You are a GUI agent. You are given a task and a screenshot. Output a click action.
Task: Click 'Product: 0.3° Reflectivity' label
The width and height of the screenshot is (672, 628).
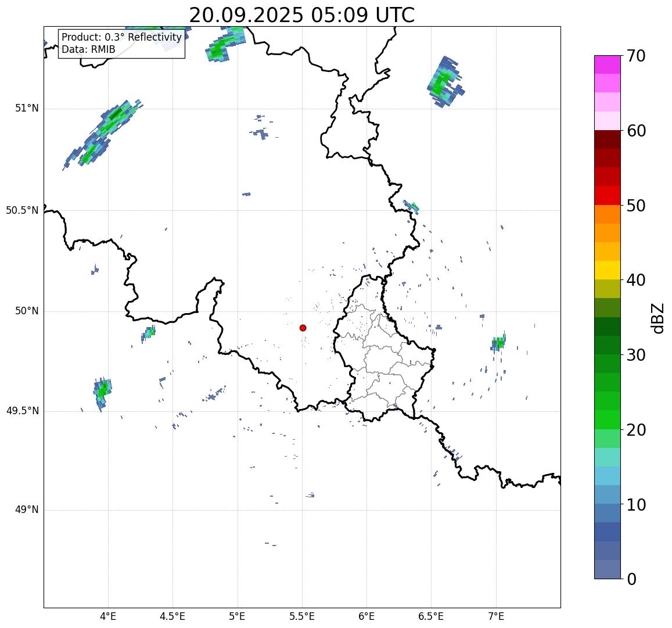pyautogui.click(x=122, y=37)
